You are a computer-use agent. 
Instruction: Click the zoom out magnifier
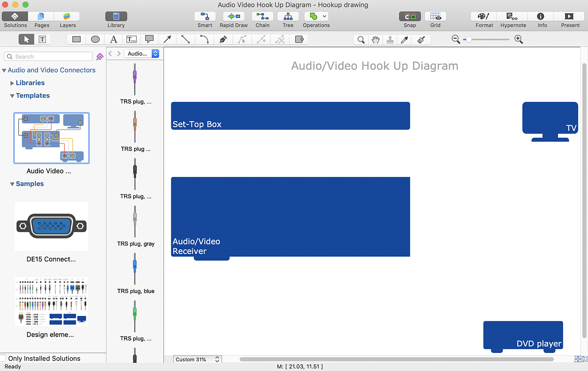[x=456, y=39]
